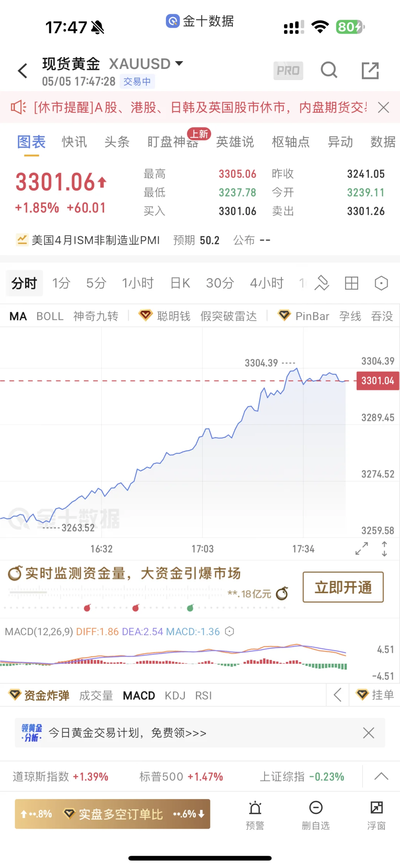400x868 pixels.
Task: Open 盯盘神器 tab
Action: (x=173, y=142)
